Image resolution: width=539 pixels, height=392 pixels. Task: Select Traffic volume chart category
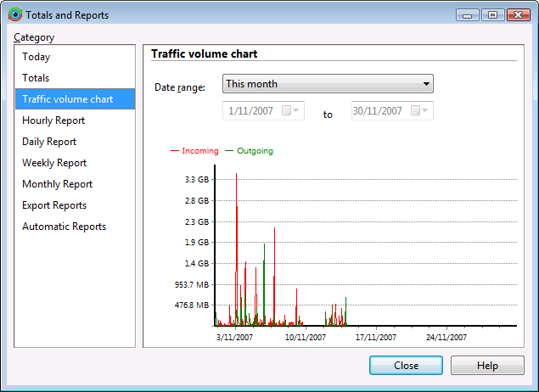click(75, 99)
